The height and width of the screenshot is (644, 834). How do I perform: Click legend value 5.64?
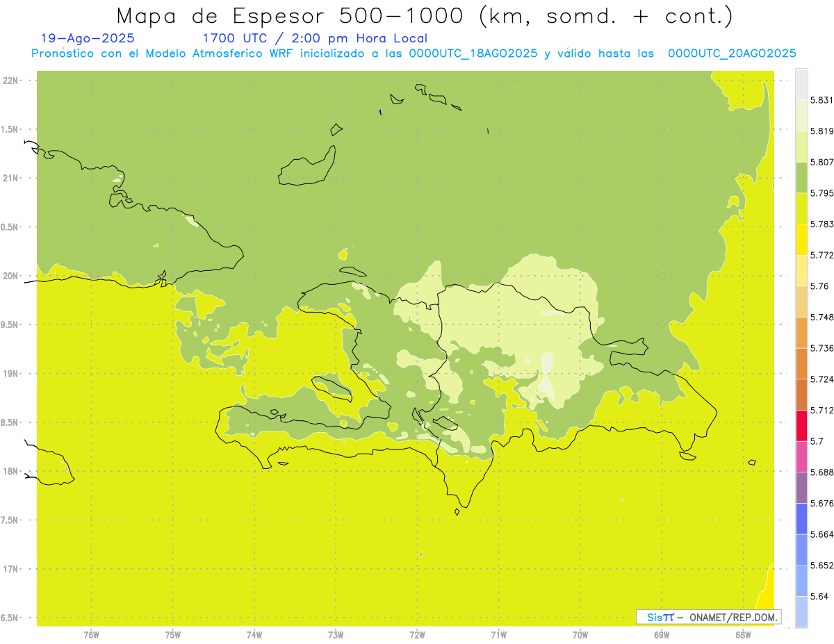tap(819, 596)
